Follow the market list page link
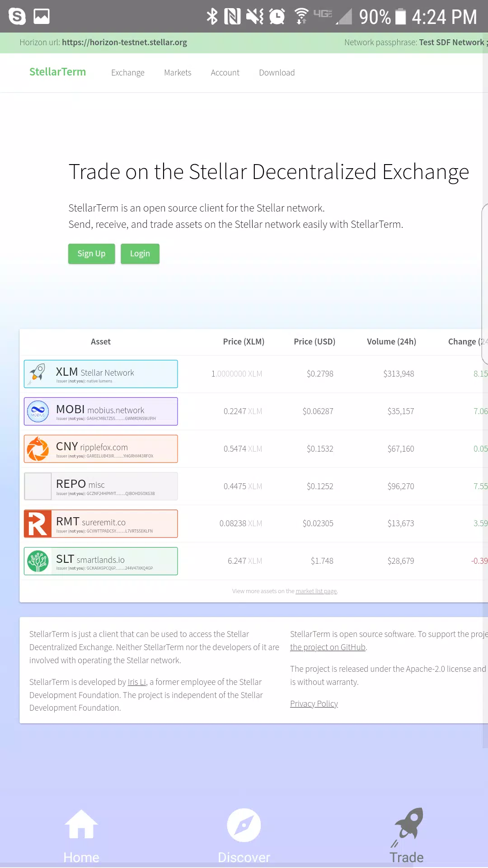Viewport: 488px width, 868px height. (x=316, y=591)
